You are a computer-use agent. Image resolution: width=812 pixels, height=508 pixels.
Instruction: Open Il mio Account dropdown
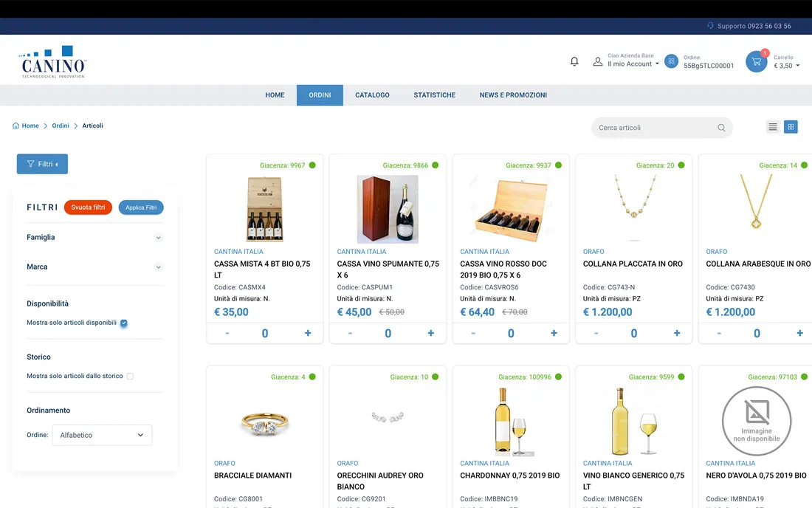coord(633,64)
